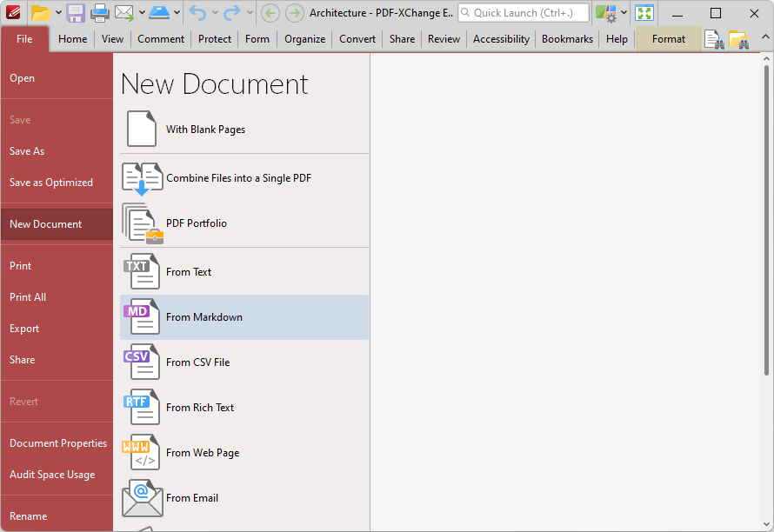Click inside the Quick Launch search box
The width and height of the screenshot is (774, 532).
click(x=524, y=13)
